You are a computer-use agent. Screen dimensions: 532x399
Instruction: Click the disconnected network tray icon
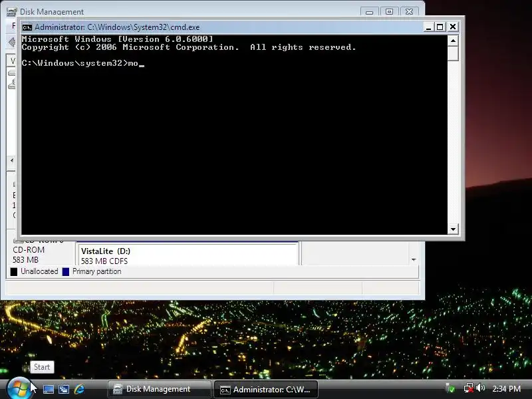click(x=468, y=388)
